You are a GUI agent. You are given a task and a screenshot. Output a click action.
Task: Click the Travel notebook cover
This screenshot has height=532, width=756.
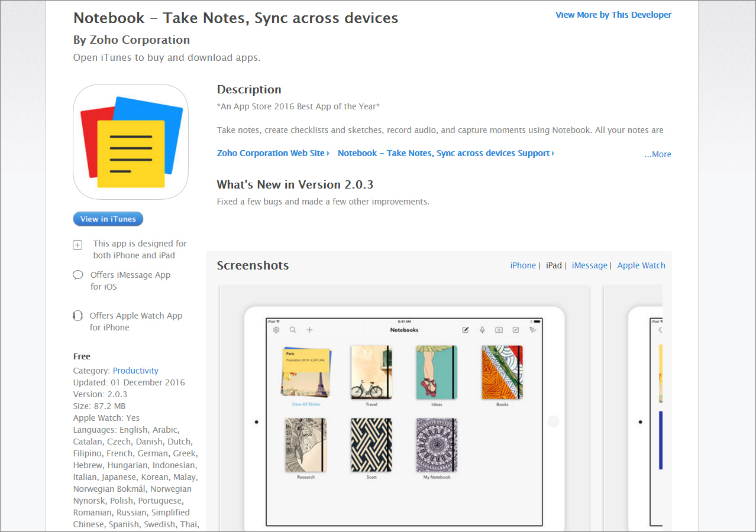[371, 372]
